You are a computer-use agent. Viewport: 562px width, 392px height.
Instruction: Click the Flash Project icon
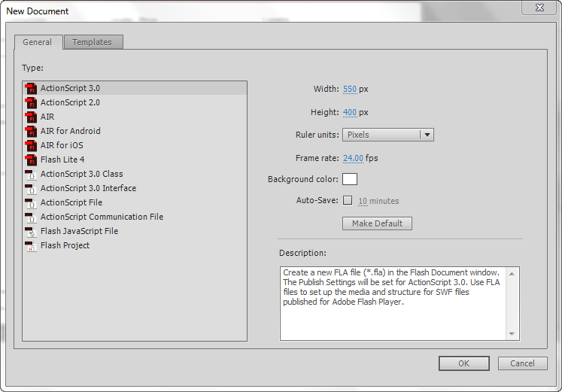(x=31, y=246)
